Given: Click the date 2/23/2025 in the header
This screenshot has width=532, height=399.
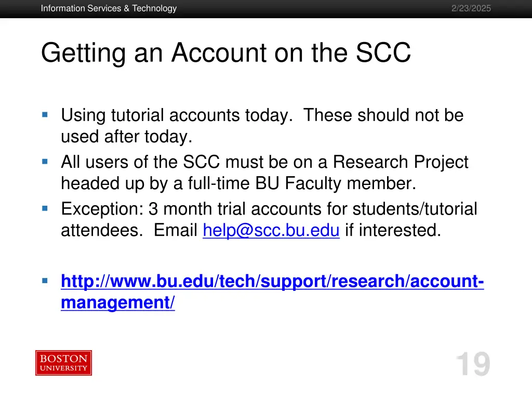Looking at the screenshot, I should 471,8.
